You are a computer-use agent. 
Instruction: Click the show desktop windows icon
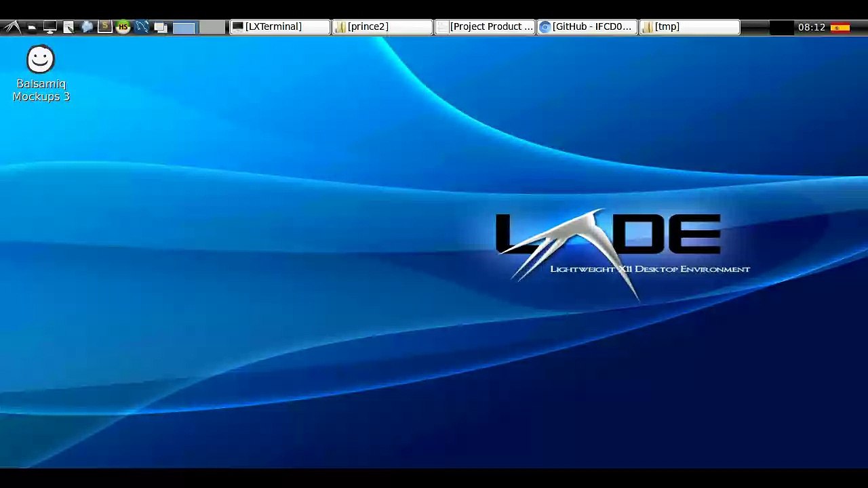[x=161, y=27]
